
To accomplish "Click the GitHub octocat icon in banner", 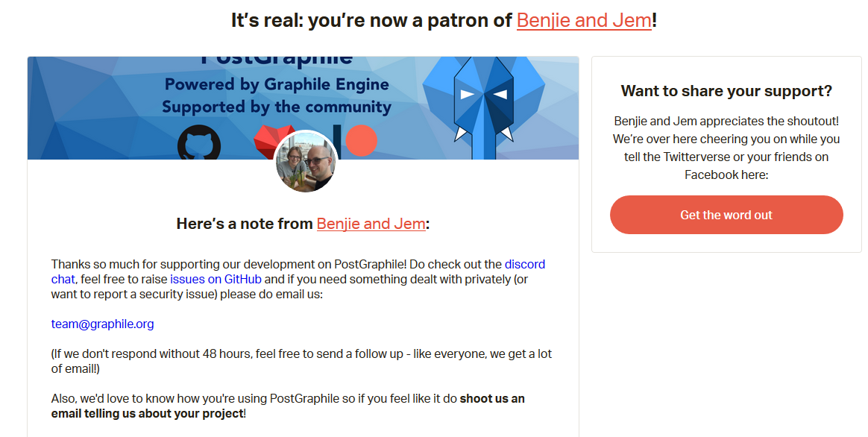I will (x=199, y=143).
